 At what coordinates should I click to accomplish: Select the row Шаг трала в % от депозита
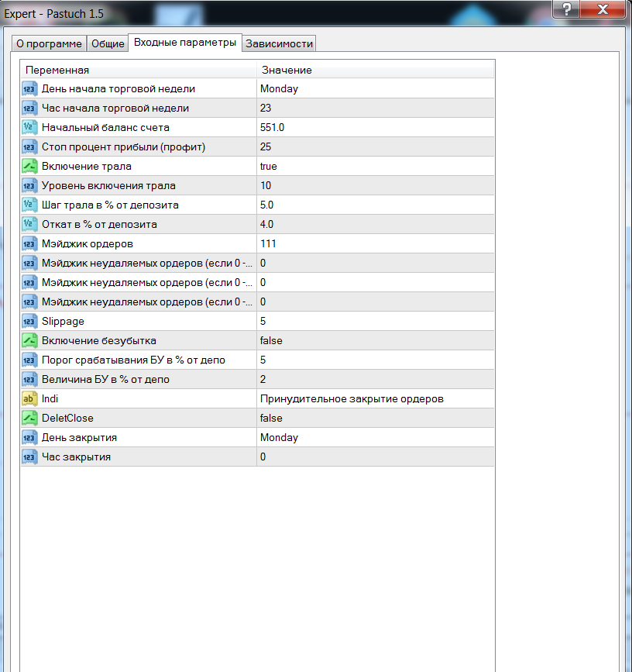click(257, 205)
